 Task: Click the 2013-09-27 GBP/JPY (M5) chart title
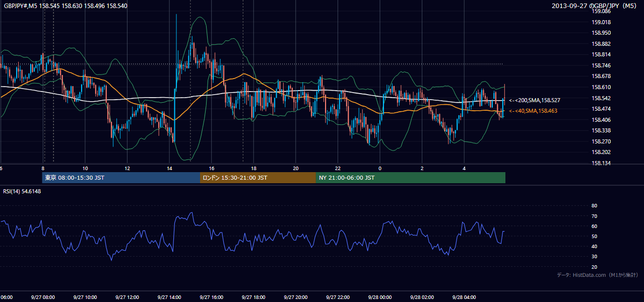coord(595,6)
